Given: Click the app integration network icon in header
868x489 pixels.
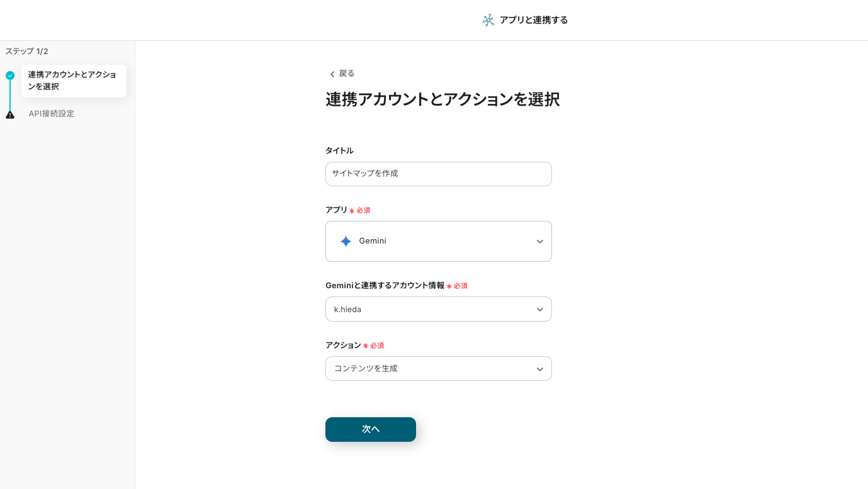Looking at the screenshot, I should [488, 20].
